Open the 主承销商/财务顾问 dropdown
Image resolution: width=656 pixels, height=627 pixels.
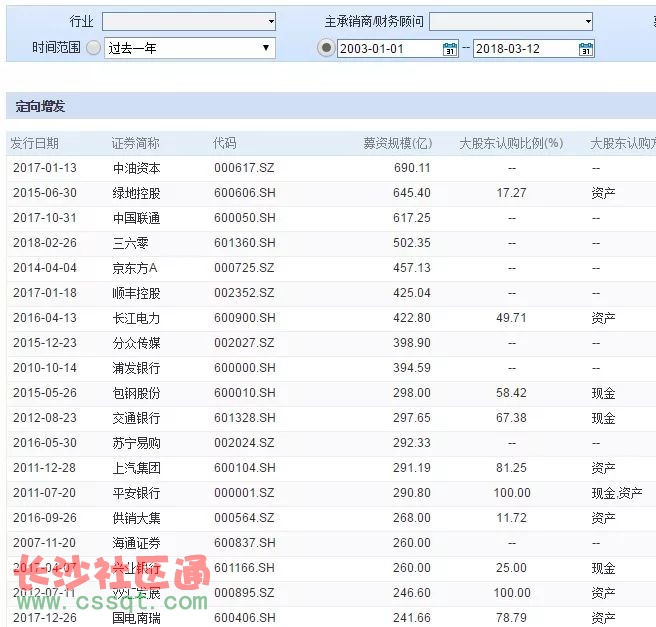[511, 21]
